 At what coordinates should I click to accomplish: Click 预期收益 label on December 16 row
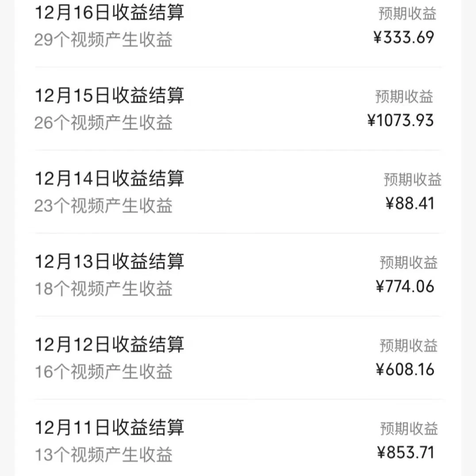point(407,15)
